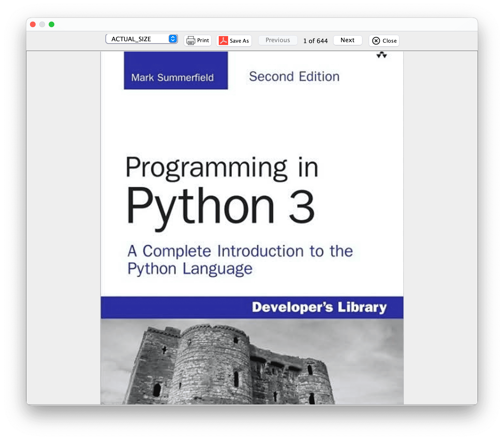The width and height of the screenshot is (504, 440).
Task: Click the small black logo at page top-right
Action: (382, 55)
